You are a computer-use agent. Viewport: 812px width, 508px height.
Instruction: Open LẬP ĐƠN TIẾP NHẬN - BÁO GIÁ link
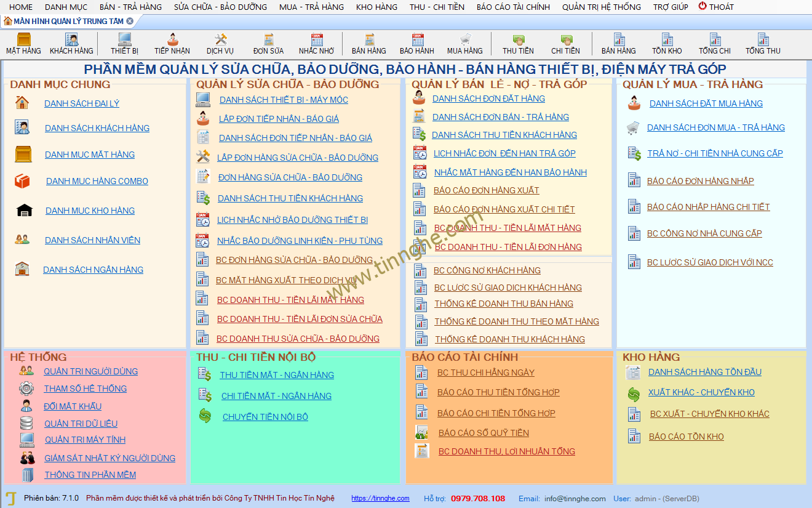279,119
